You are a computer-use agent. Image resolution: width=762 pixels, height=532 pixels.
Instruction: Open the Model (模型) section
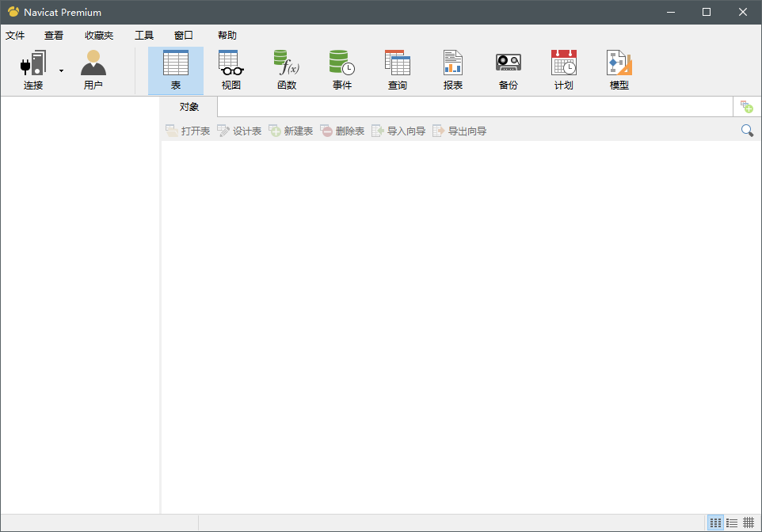tap(619, 70)
